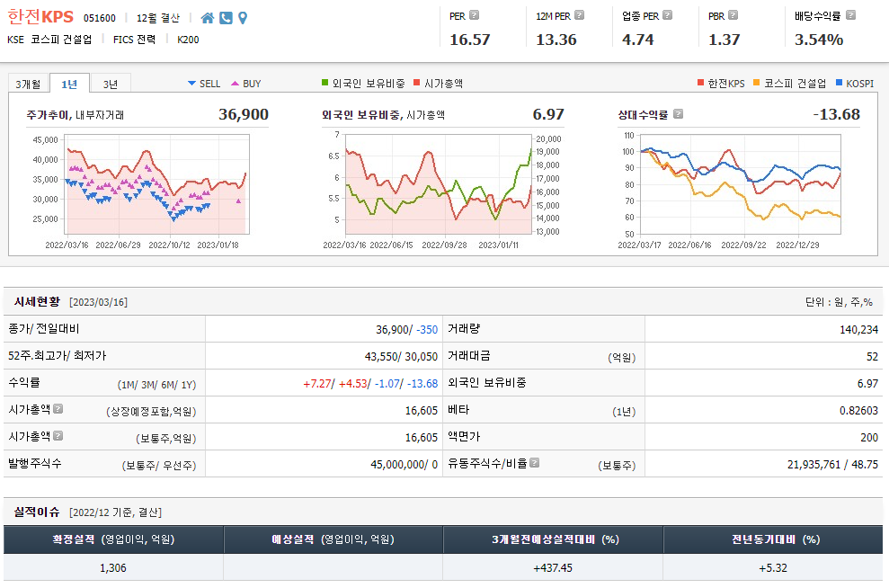The width and height of the screenshot is (889, 588).
Task: Toggle the orange 코스피 건설업 legend swatch
Action: pyautogui.click(x=756, y=83)
